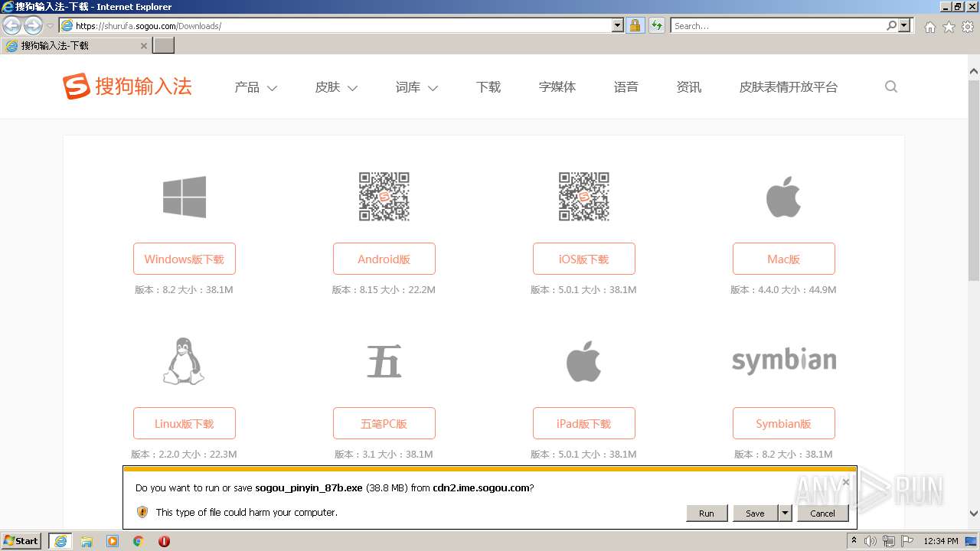Click the Sogou Input logo
Screen dimensions: 980x551
[x=127, y=86]
